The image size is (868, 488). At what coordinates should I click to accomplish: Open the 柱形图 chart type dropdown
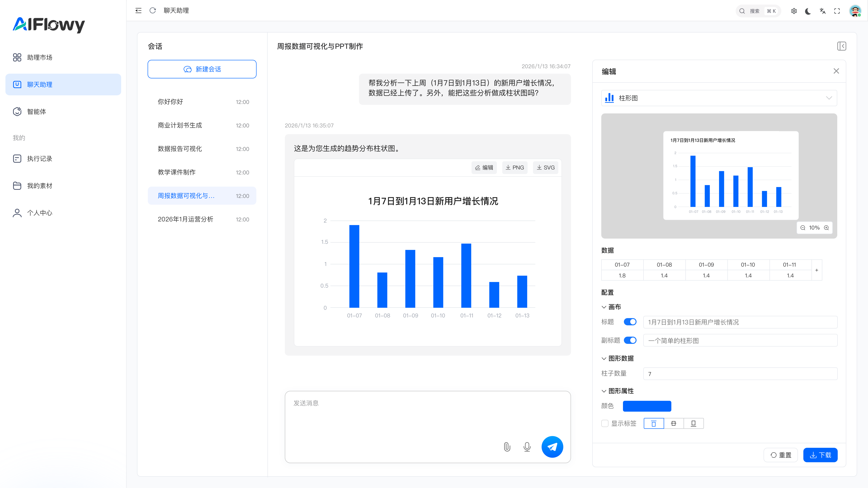point(719,98)
